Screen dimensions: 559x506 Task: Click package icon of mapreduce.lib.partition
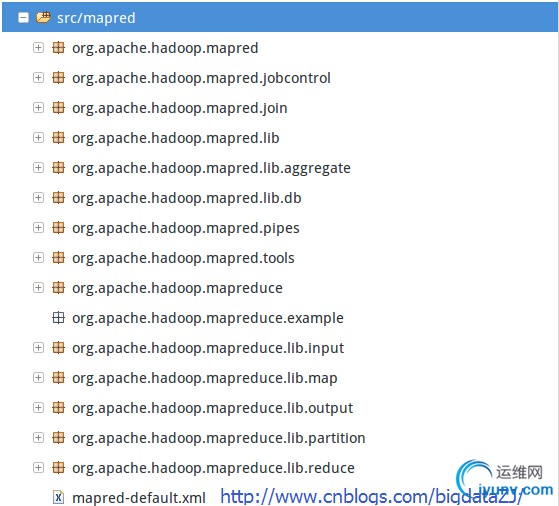pyautogui.click(x=58, y=437)
